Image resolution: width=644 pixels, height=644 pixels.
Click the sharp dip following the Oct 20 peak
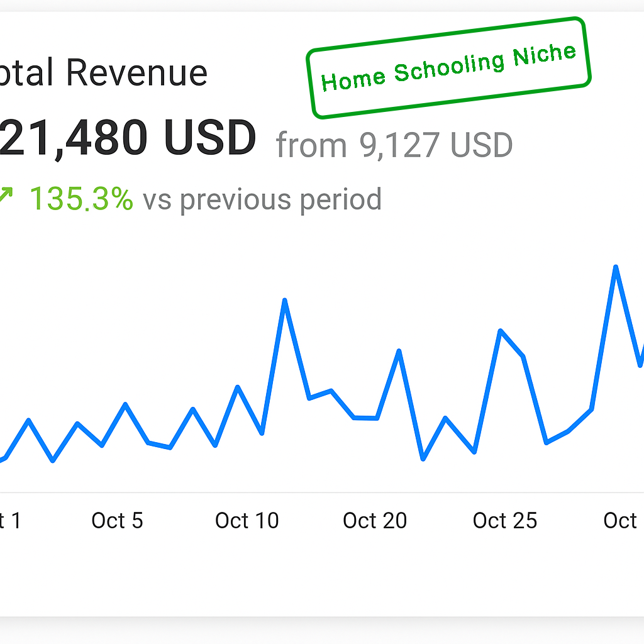(x=423, y=458)
